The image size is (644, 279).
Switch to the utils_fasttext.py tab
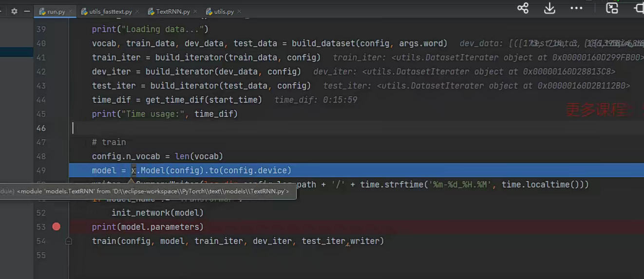point(110,12)
